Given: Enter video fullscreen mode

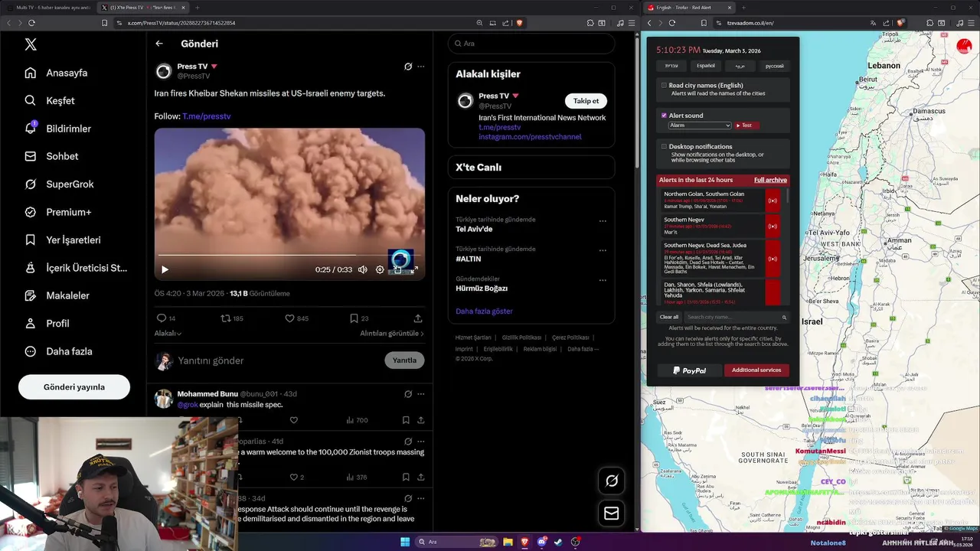Looking at the screenshot, I should [414, 269].
